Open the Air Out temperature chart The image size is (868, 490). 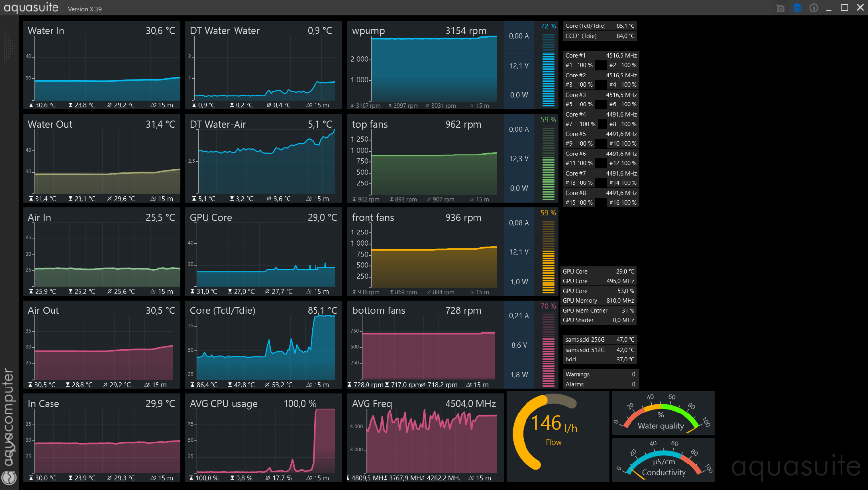coord(102,345)
